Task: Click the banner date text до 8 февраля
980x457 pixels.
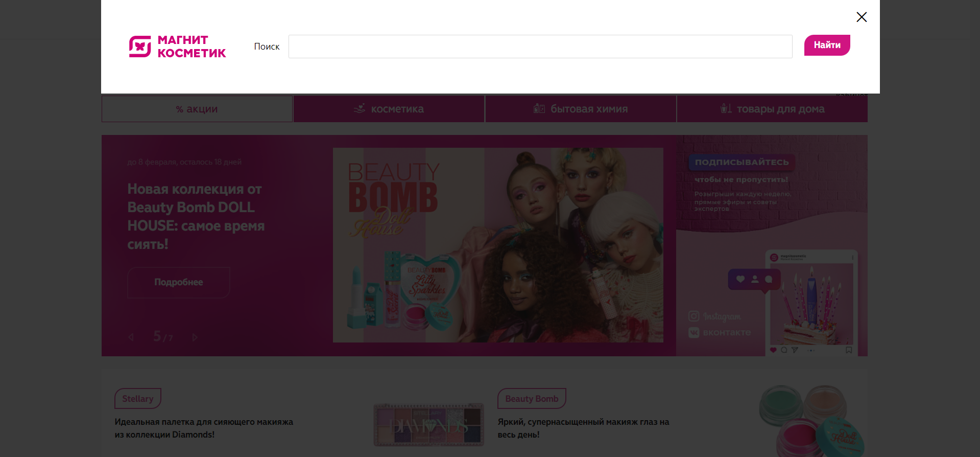Action: pos(184,162)
